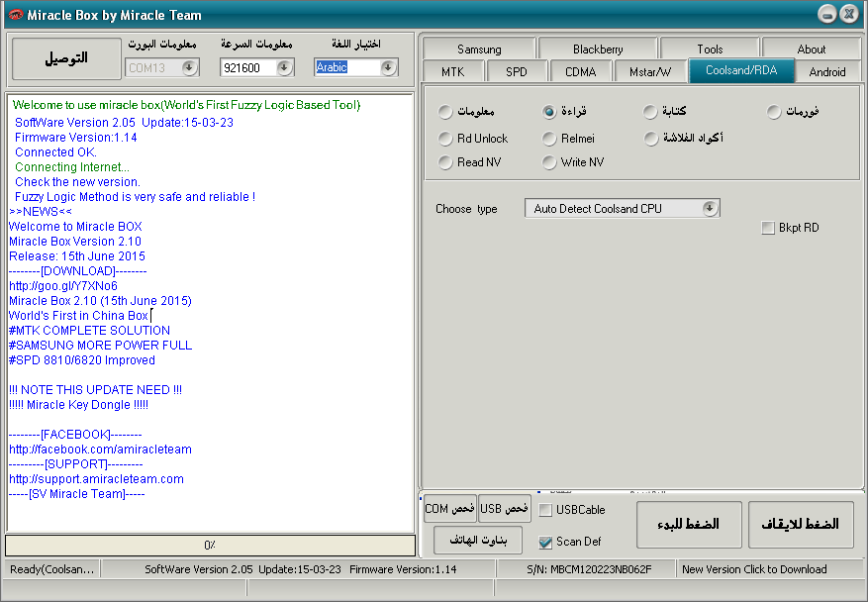Click the http://support.amiracleteam.com text

[x=96, y=479]
